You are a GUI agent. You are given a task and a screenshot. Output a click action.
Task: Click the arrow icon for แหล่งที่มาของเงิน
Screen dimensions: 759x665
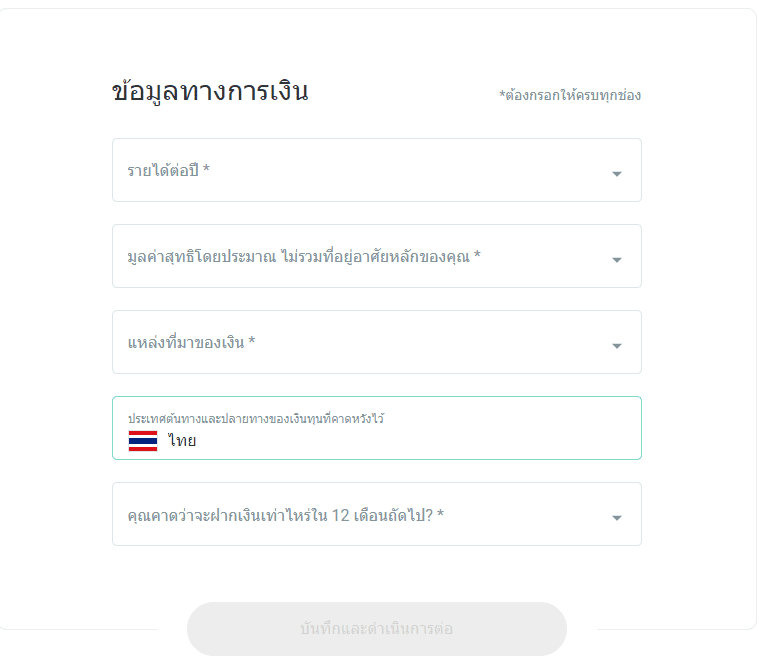pyautogui.click(x=616, y=346)
